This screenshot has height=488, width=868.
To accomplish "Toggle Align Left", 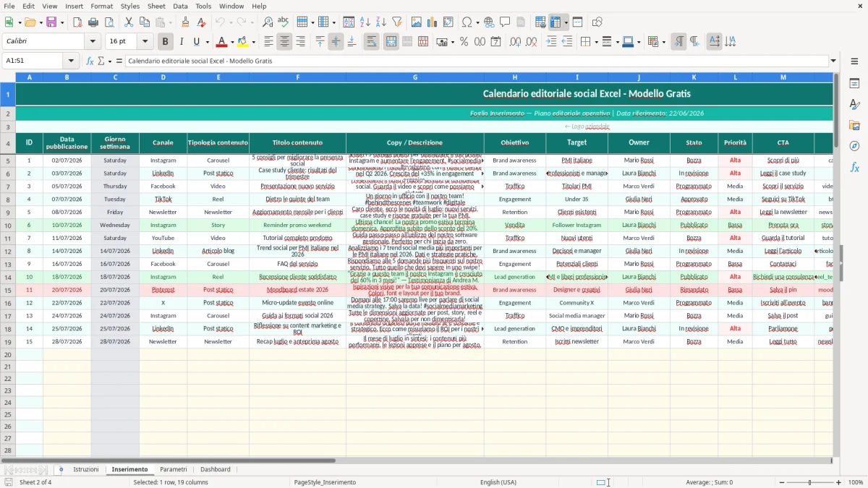I will pos(268,42).
